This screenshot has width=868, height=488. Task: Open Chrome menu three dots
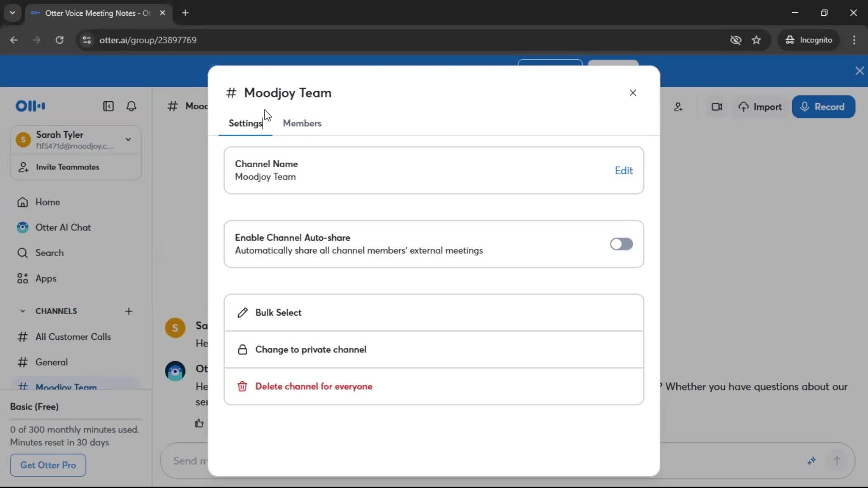point(854,40)
